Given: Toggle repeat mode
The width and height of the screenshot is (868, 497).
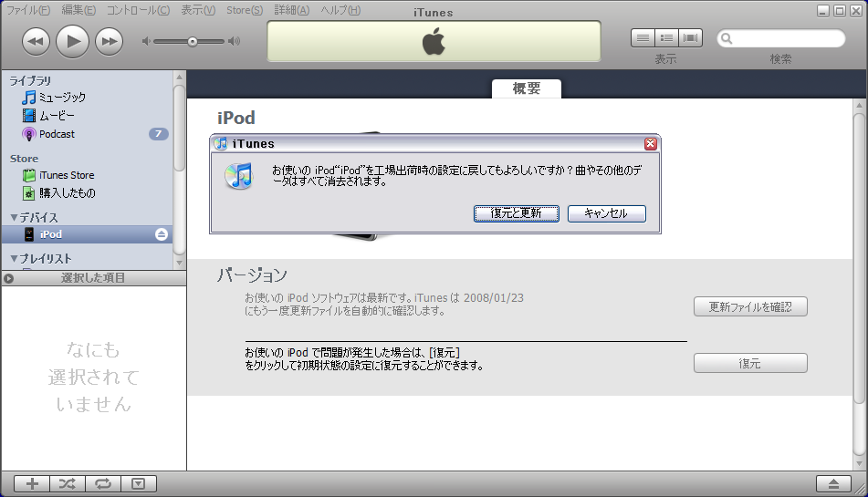Looking at the screenshot, I should pos(103,484).
